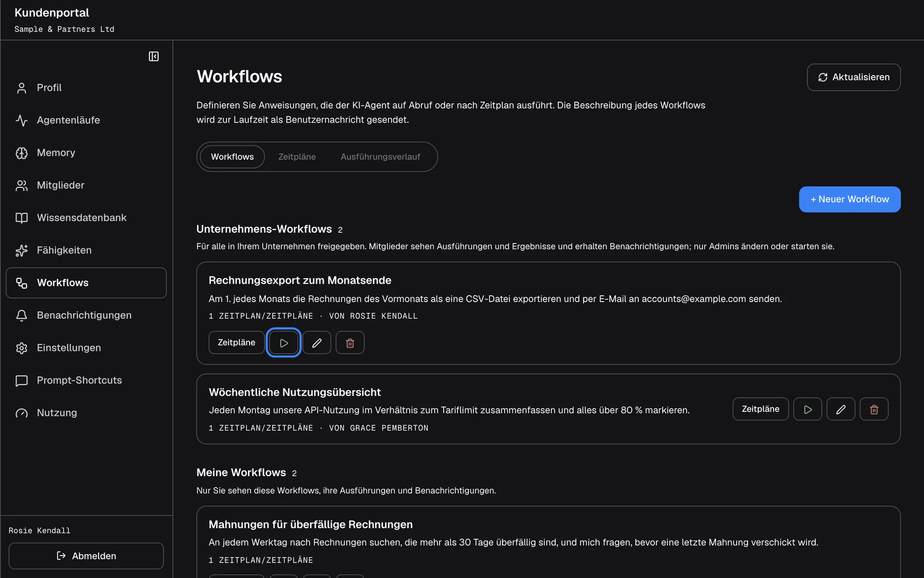924x578 pixels.
Task: Click the Abmelden button
Action: click(x=86, y=556)
